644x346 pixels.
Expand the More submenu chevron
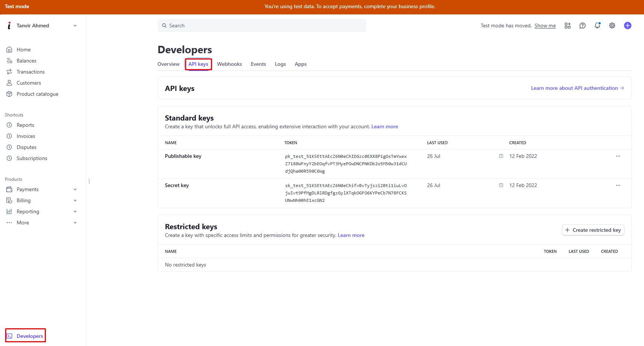[x=75, y=223]
